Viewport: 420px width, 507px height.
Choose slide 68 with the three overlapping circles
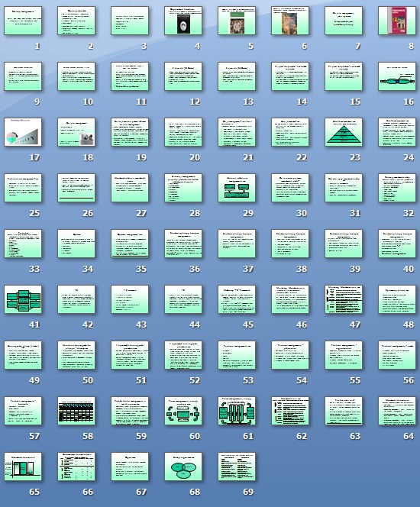183,467
